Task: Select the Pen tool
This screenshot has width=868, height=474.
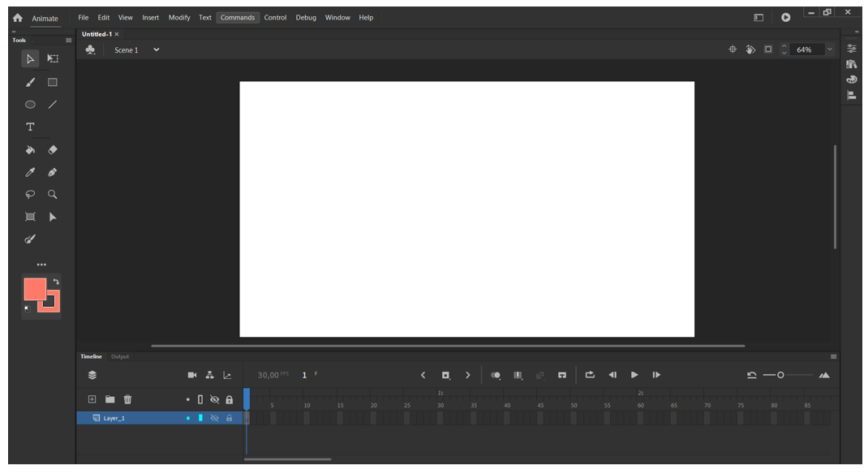Action: coord(53,172)
